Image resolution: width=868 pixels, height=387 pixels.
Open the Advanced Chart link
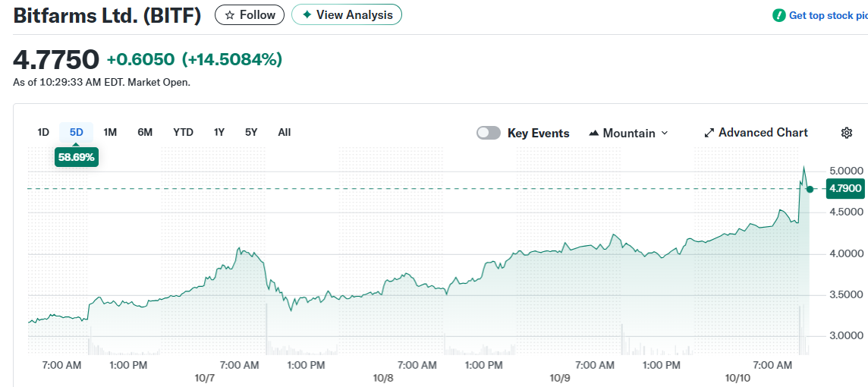pyautogui.click(x=763, y=133)
